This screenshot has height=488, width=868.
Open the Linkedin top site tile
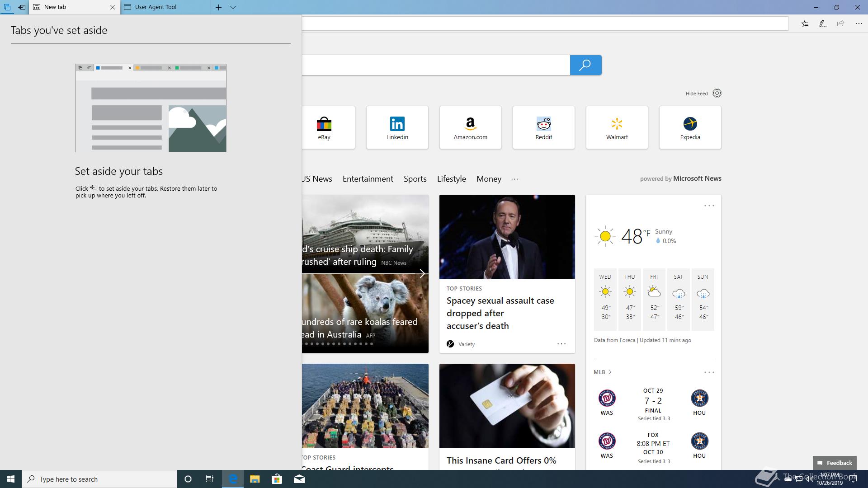(x=397, y=127)
